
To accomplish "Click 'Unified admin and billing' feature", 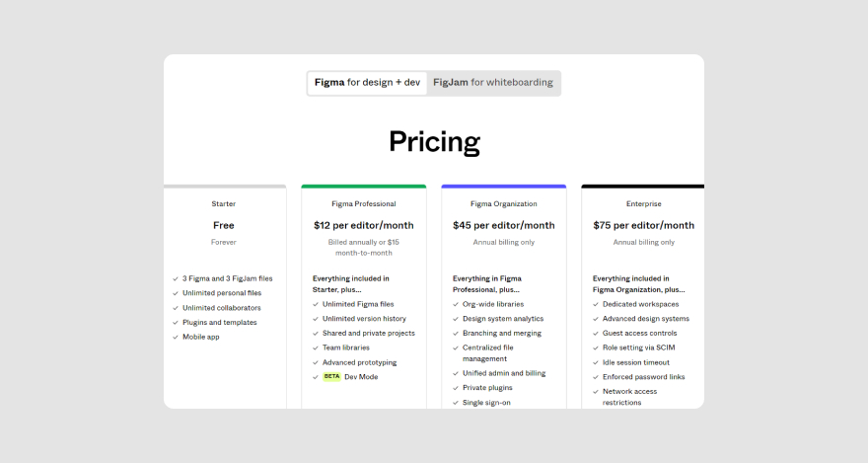I will (x=504, y=373).
